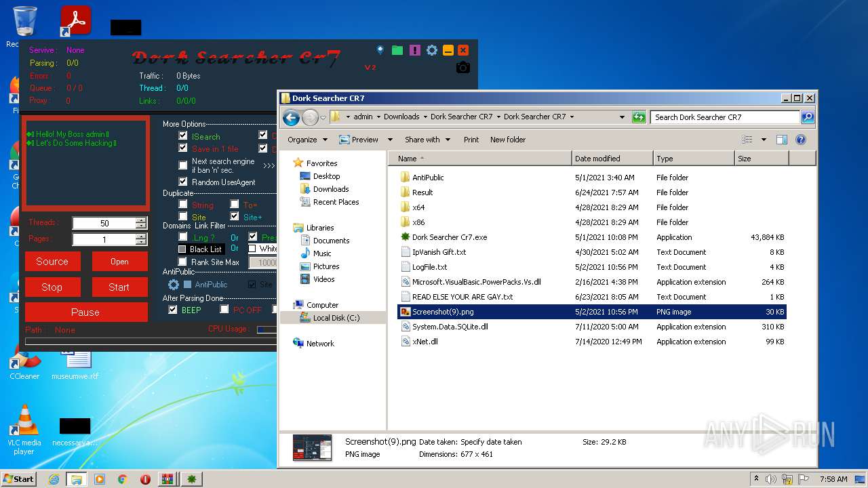Toggle Save in 1 file checkbox
The width and height of the screenshot is (868, 488).
click(x=183, y=148)
